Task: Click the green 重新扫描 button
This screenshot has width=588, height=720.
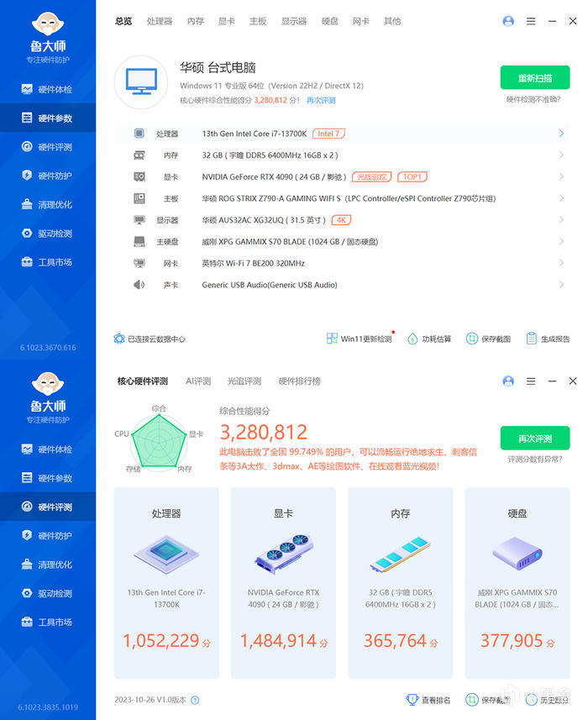Action: click(535, 77)
